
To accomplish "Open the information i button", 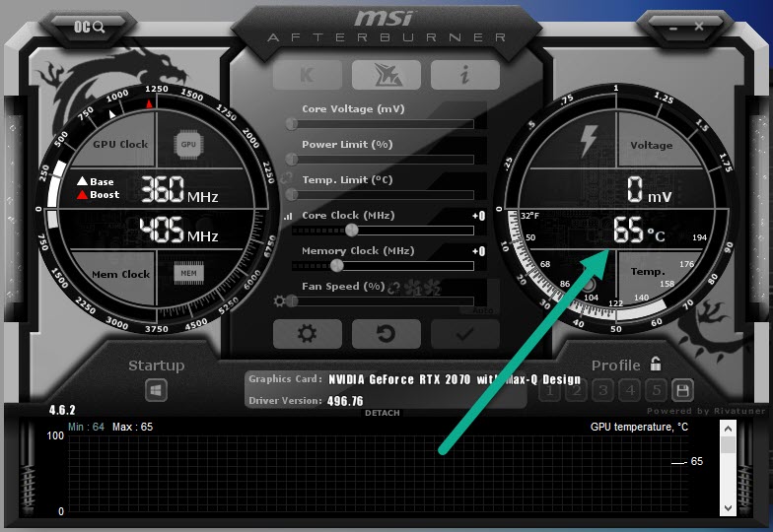I will click(x=465, y=75).
